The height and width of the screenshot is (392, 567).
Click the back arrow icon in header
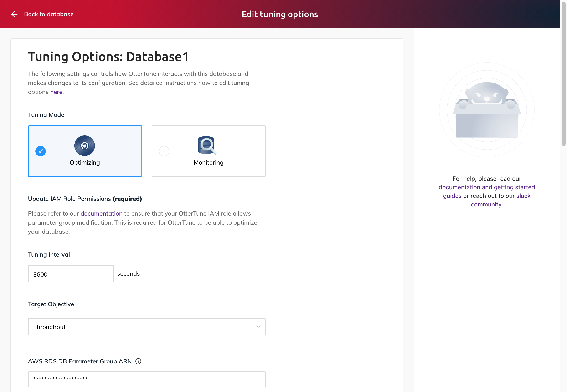click(14, 14)
